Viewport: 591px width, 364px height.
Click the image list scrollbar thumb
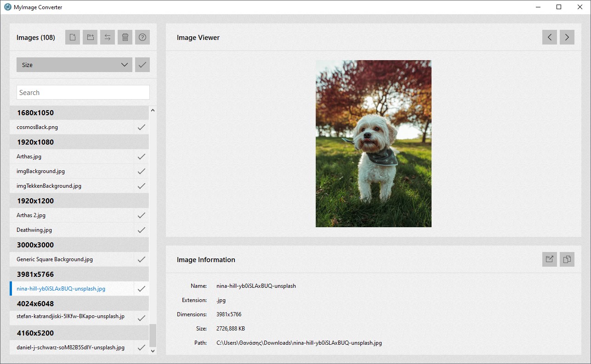click(153, 336)
